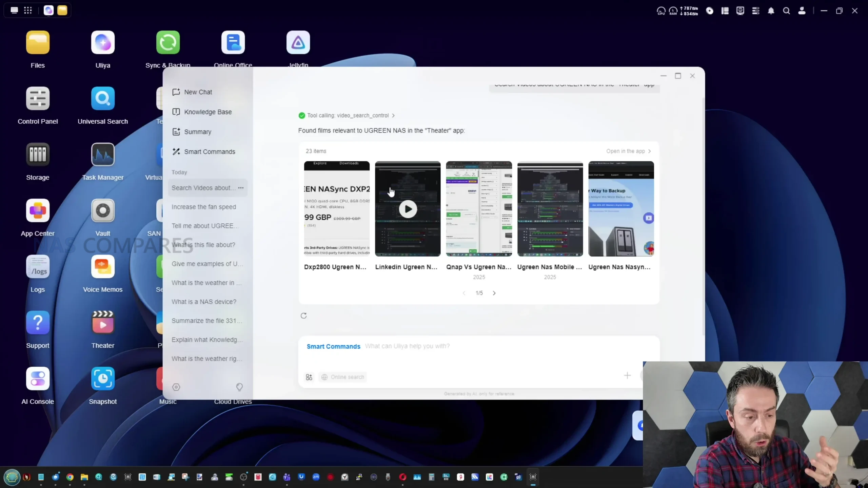This screenshot has height=488, width=868.
Task: Launch the AI Console app
Action: [38, 378]
